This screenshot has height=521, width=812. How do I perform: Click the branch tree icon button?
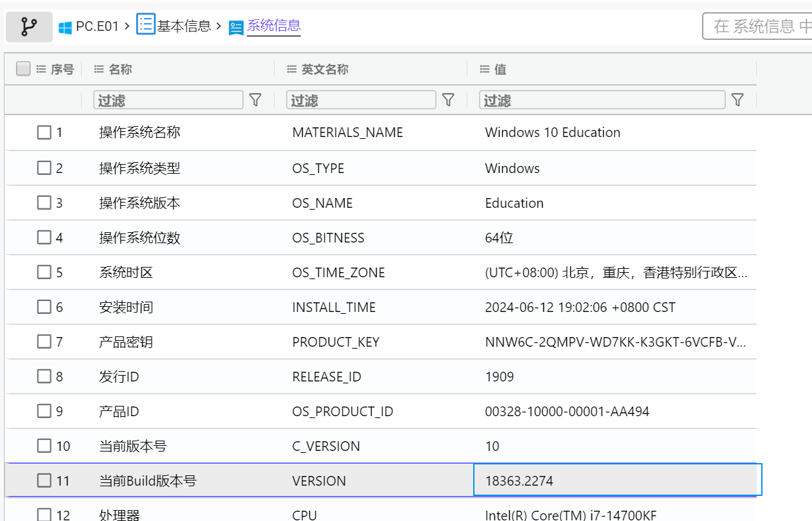[x=29, y=27]
